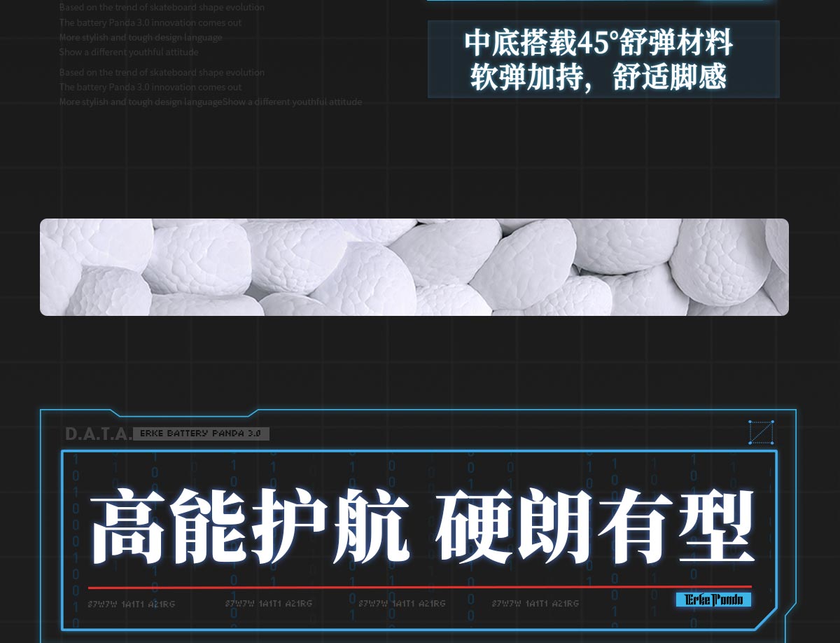This screenshot has width=840, height=643.
Task: Click 'More stylish and tough design language' standalone line
Action: tap(141, 37)
